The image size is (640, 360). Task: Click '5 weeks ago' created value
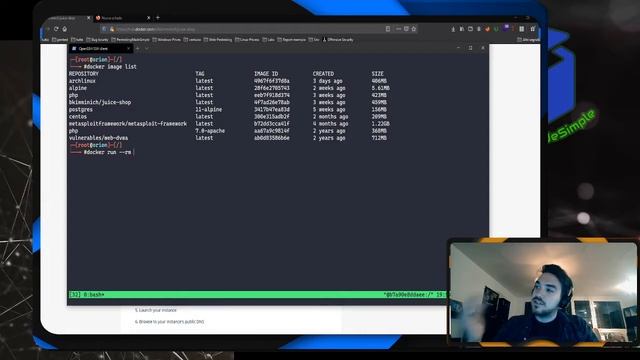(329, 109)
